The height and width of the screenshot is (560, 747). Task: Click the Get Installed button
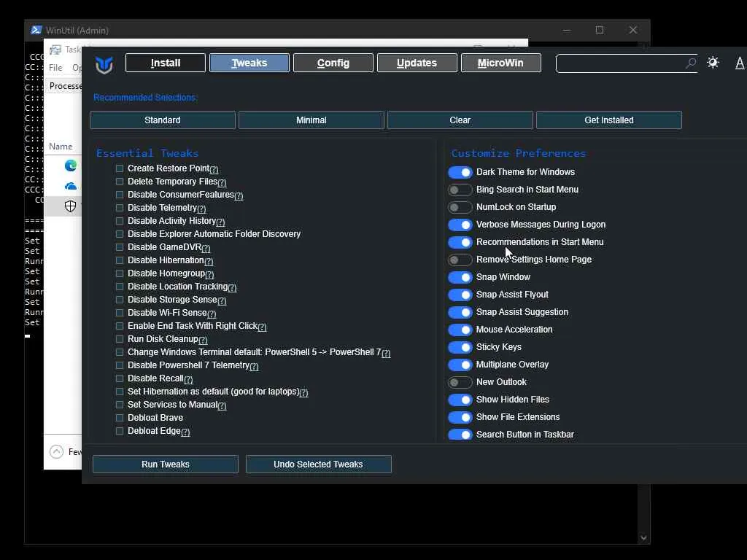(609, 120)
